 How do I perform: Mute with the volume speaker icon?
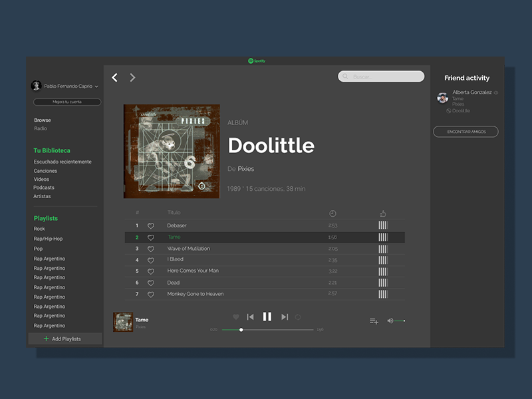pyautogui.click(x=390, y=321)
